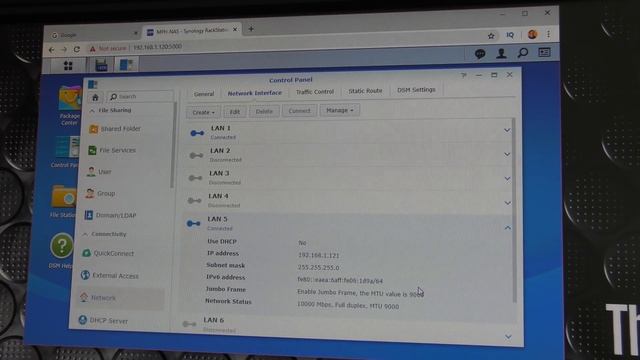Click the Not secure warning icon
The image size is (640, 360).
pyautogui.click(x=93, y=49)
